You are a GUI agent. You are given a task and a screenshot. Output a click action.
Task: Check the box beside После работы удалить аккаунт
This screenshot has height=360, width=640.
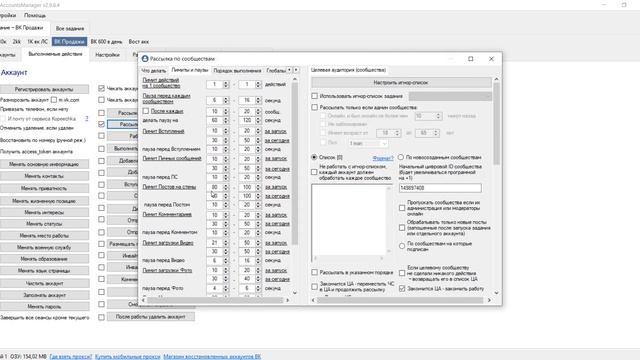pyautogui.click(x=101, y=317)
